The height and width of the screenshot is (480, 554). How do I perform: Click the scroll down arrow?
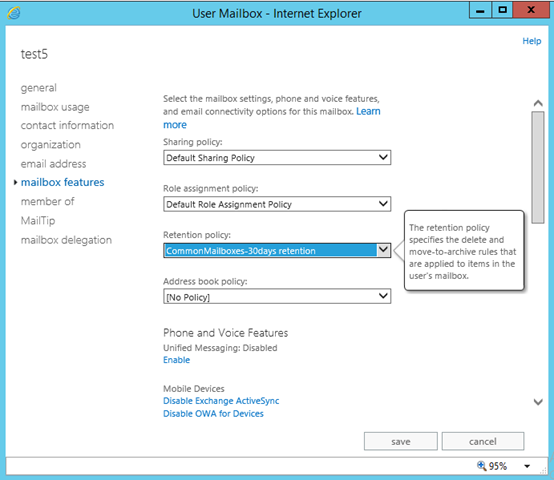[x=538, y=402]
